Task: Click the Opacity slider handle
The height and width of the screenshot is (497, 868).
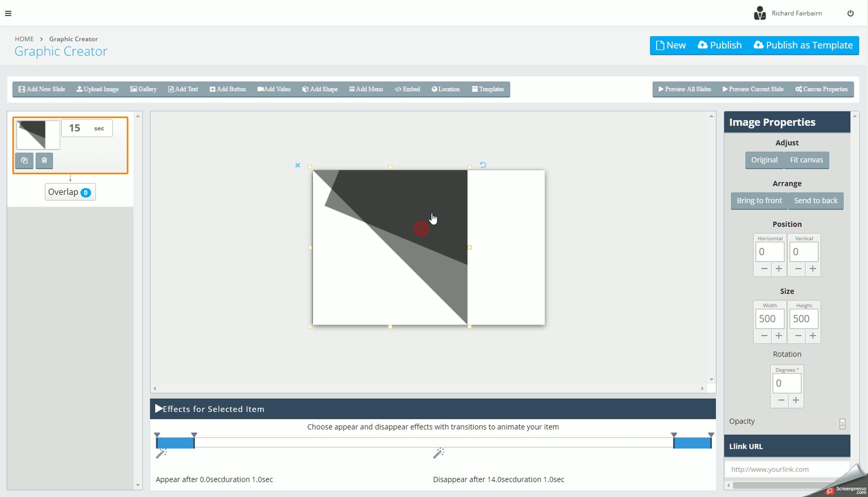Action: tap(842, 424)
